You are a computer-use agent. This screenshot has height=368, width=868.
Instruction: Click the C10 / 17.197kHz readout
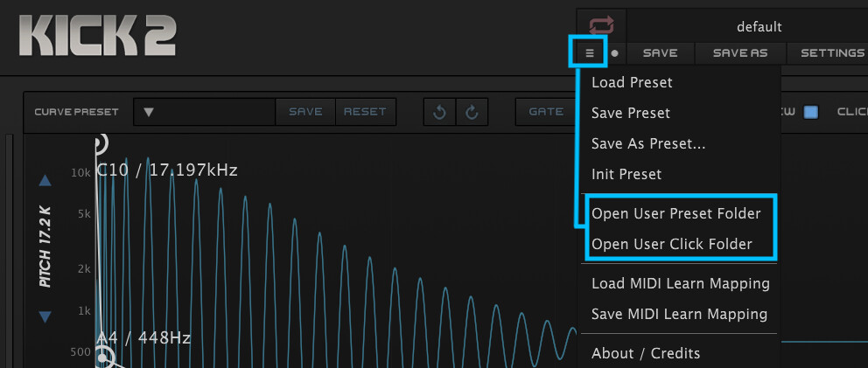click(x=167, y=170)
